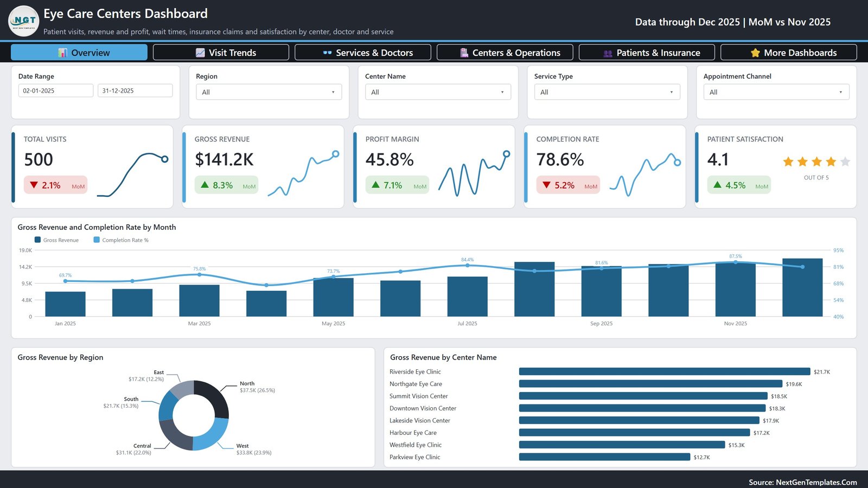Click the green up triangle on Patient Satisfaction card
The height and width of the screenshot is (488, 868).
(x=717, y=185)
